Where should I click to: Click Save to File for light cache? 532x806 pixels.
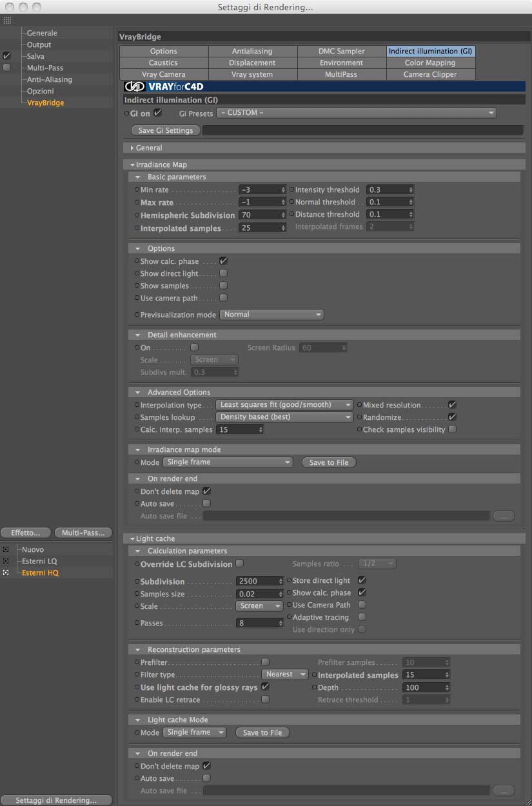262,732
